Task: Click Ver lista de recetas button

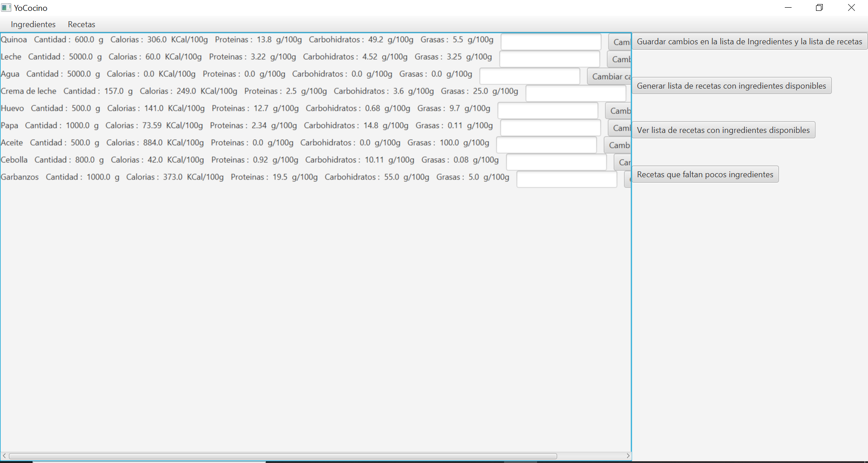Action: 723,130
